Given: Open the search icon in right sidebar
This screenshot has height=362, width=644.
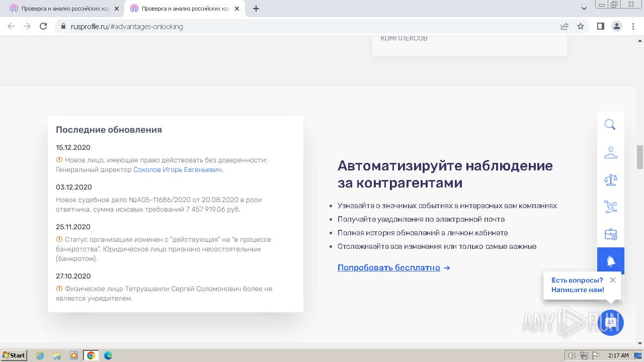Looking at the screenshot, I should [610, 125].
